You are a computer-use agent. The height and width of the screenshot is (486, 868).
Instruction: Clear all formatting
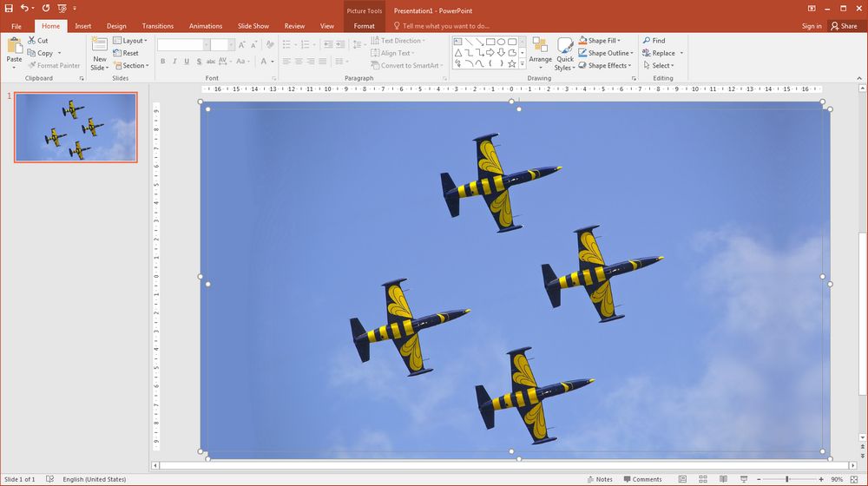tap(270, 45)
